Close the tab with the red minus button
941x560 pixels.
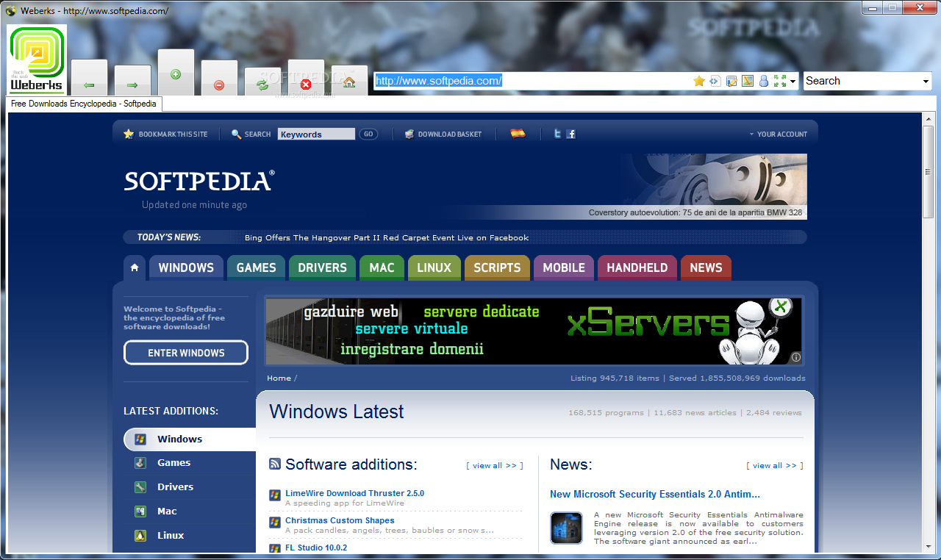(219, 78)
